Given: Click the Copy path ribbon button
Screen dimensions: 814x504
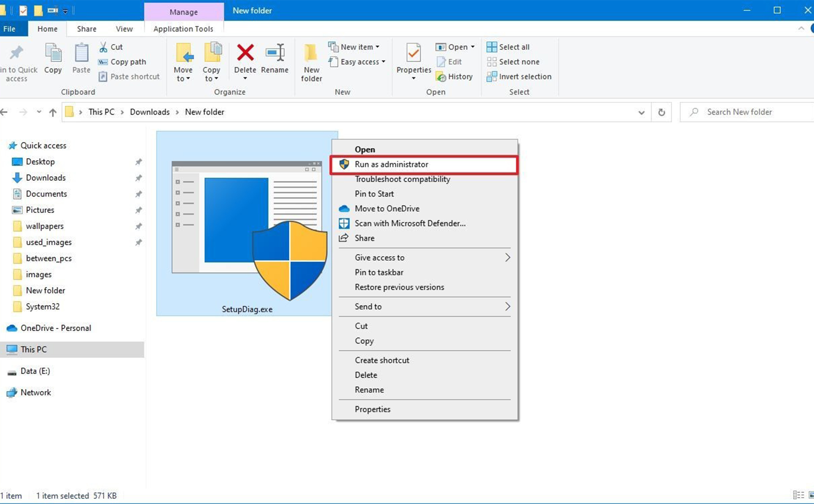Looking at the screenshot, I should [x=122, y=62].
